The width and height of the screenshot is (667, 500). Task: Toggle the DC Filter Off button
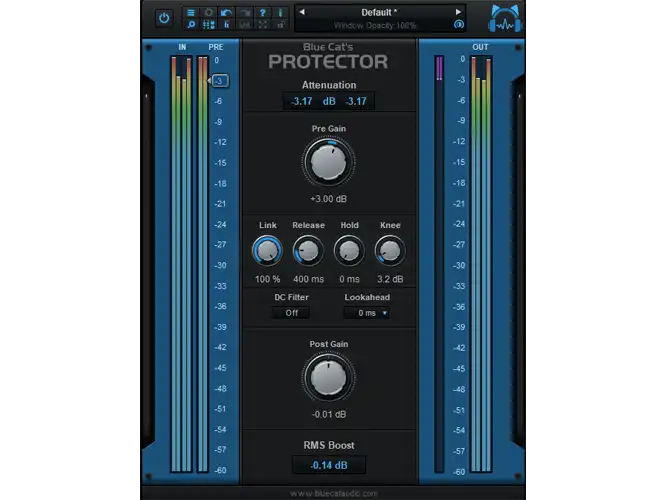(x=291, y=313)
